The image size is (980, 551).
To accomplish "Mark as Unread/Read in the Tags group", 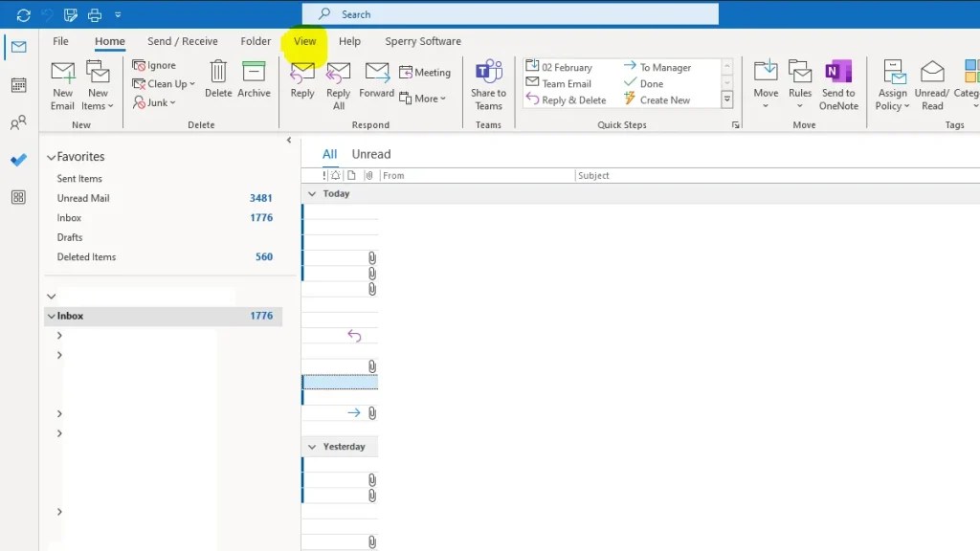I will [x=931, y=86].
